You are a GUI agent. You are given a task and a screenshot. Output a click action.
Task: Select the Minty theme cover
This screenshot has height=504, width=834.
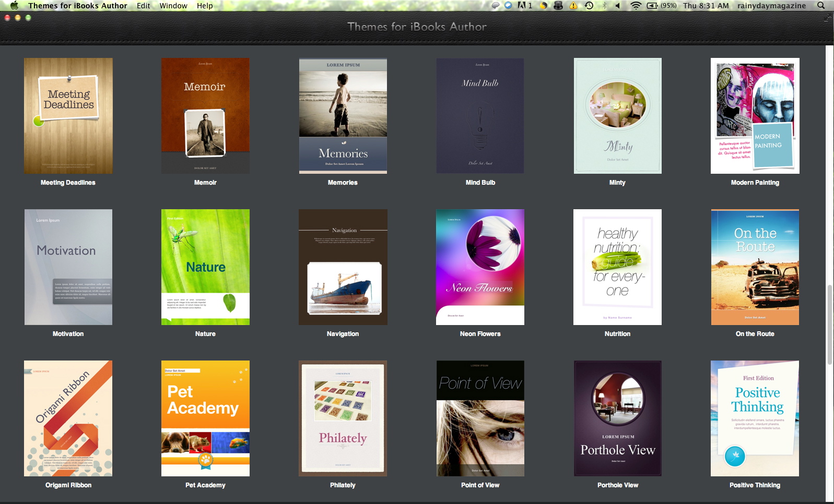pos(618,116)
